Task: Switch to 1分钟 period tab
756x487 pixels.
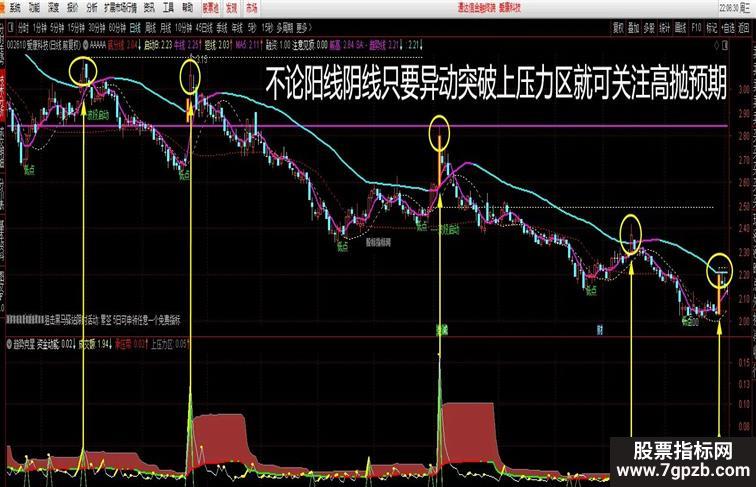Action: point(40,28)
